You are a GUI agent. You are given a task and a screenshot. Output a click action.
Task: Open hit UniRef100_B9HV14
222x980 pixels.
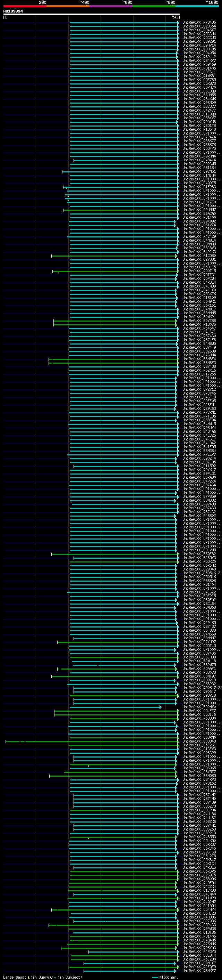click(x=199, y=45)
